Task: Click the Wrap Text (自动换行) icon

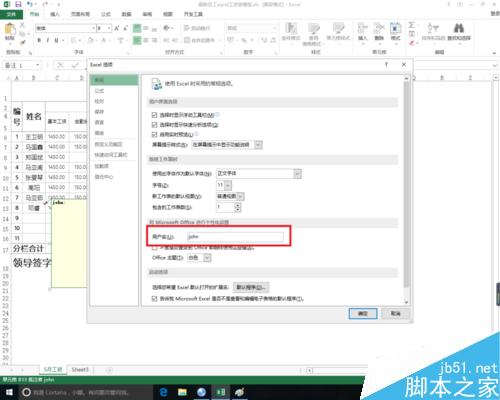Action: [x=187, y=28]
